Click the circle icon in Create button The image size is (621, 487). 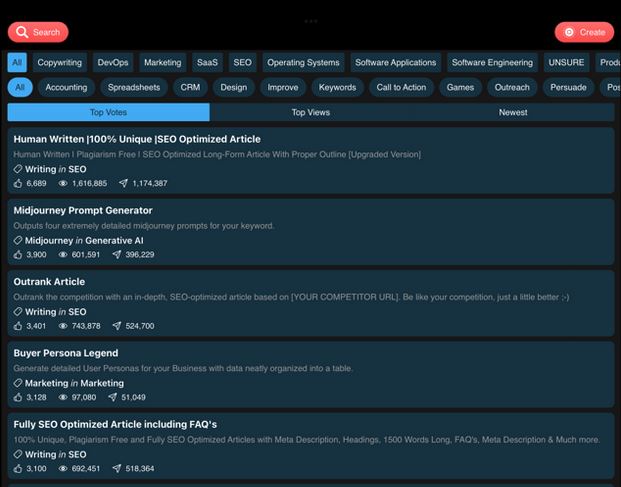(x=569, y=32)
